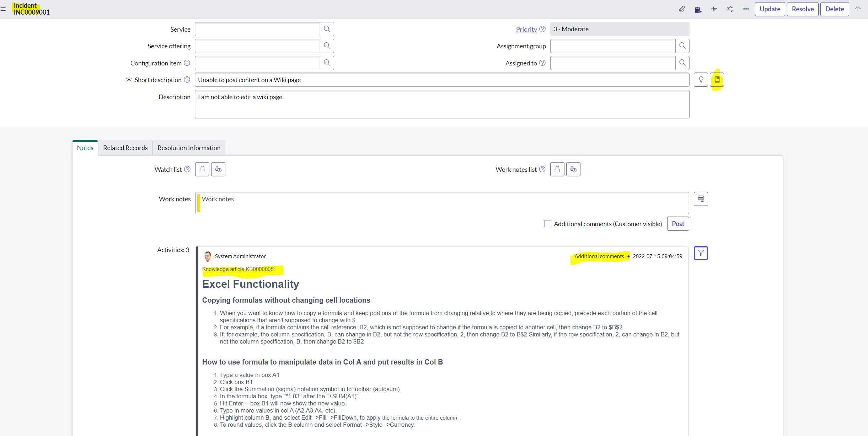Open the Assigned to lookup icon
Image resolution: width=868 pixels, height=436 pixels.
[682, 63]
